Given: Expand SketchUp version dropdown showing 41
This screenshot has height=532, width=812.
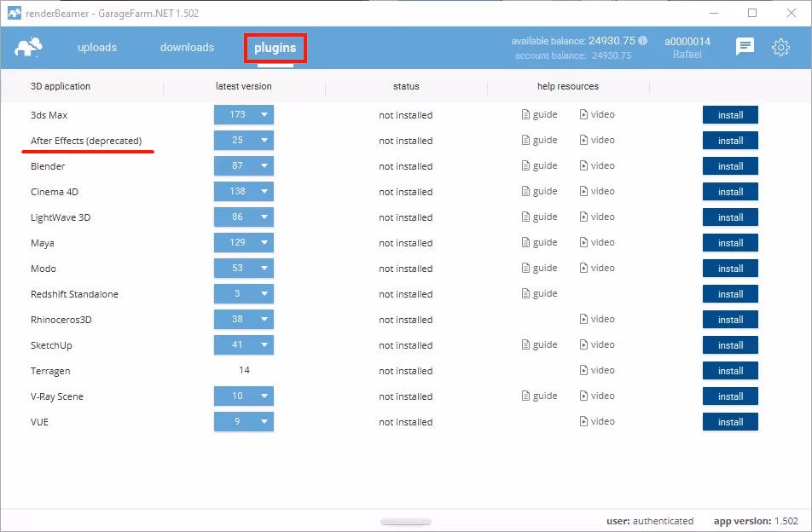Looking at the screenshot, I should click(x=244, y=344).
